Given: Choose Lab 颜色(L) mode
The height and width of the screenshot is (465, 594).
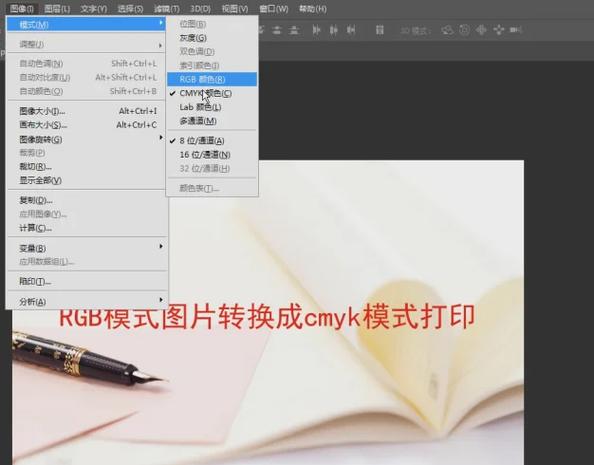Looking at the screenshot, I should tap(212, 107).
